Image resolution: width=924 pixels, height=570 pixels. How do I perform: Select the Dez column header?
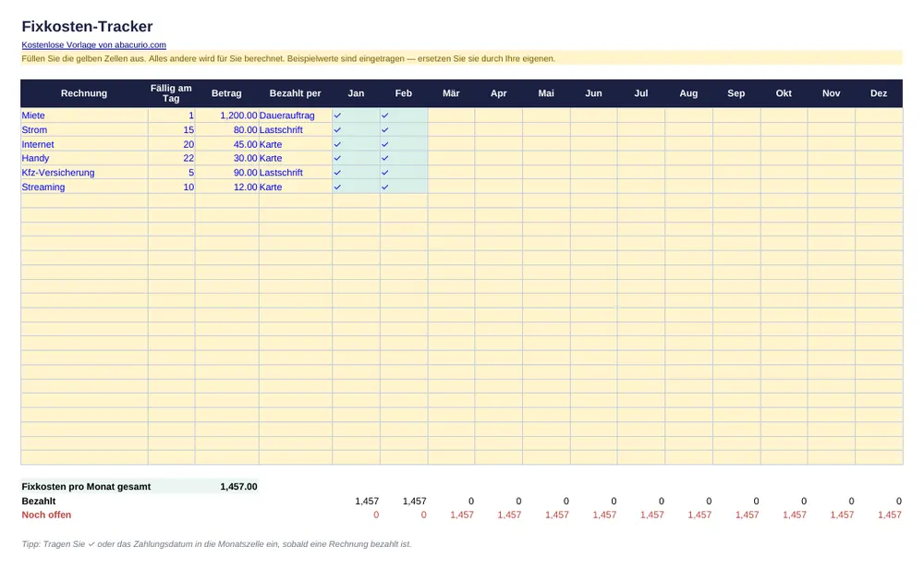click(879, 93)
